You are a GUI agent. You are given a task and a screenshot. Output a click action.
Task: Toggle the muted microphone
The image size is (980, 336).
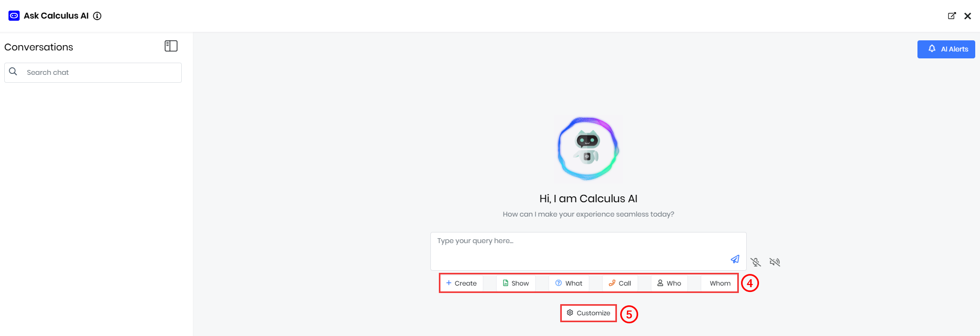click(756, 262)
